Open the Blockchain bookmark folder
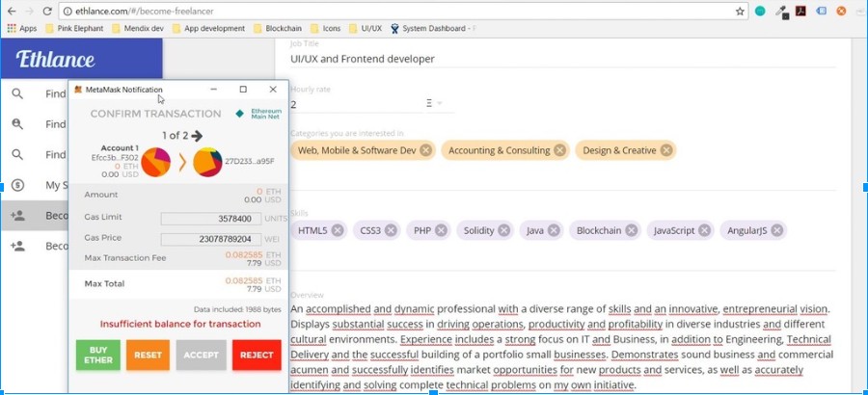Image resolution: width=868 pixels, height=395 pixels. pos(278,28)
